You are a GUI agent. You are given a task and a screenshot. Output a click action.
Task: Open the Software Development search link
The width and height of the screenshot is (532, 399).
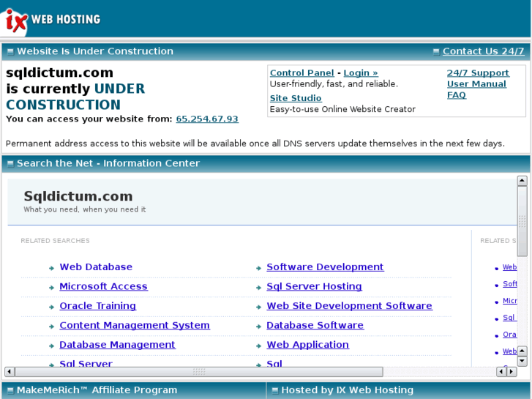325,267
